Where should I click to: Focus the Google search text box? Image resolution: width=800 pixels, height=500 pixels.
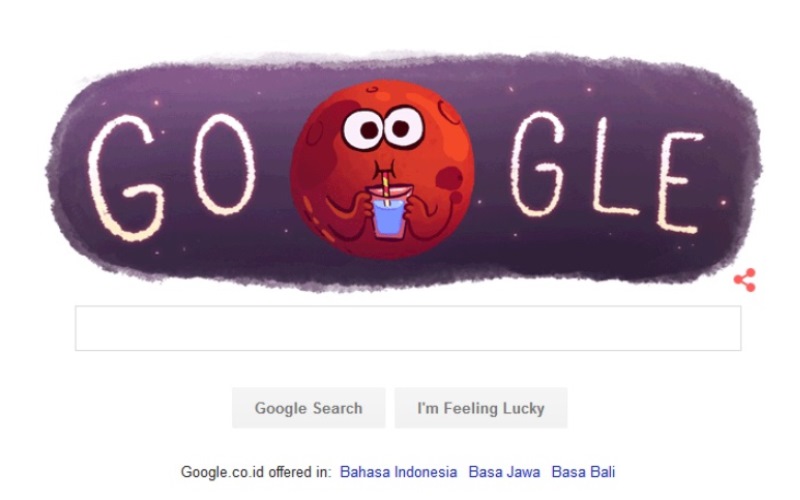[x=408, y=328]
